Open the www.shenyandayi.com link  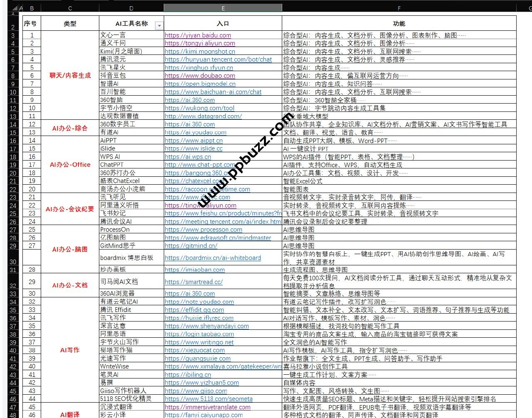207,326
